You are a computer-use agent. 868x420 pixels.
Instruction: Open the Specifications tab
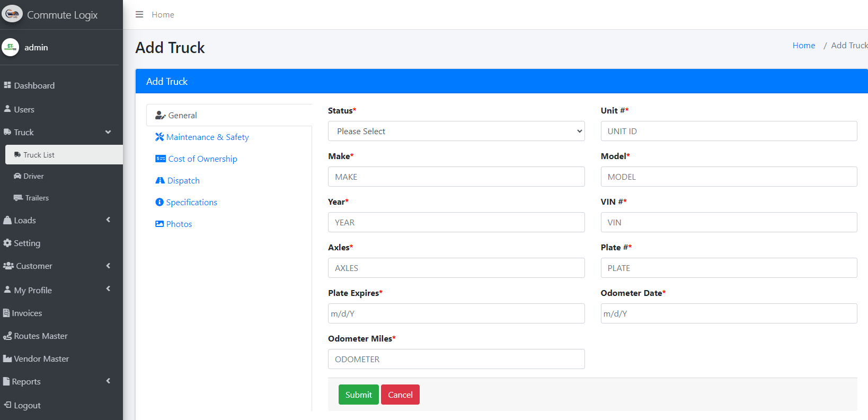pyautogui.click(x=191, y=202)
